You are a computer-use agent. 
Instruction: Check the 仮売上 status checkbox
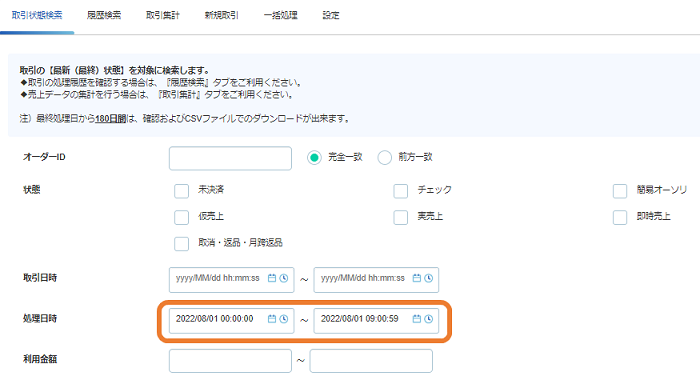181,217
